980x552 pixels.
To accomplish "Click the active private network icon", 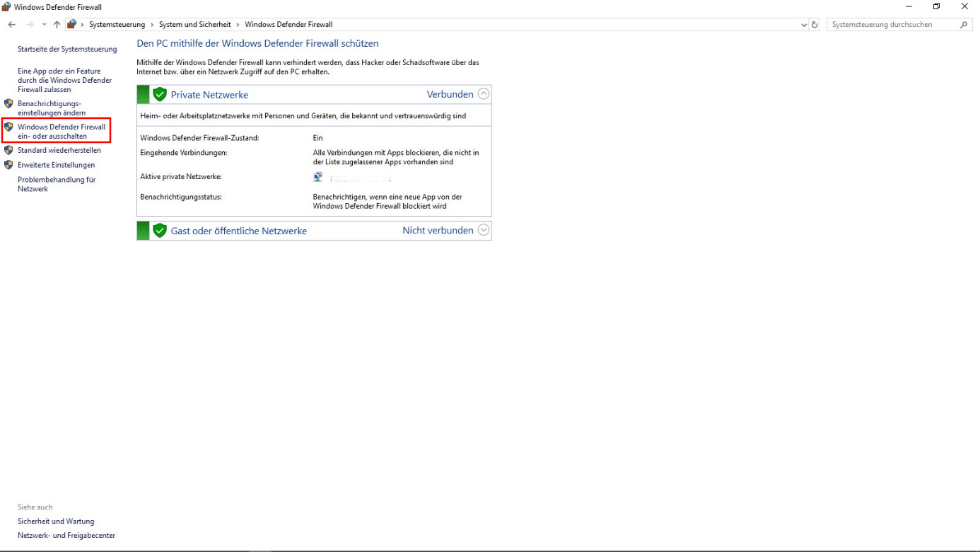I will coord(318,177).
